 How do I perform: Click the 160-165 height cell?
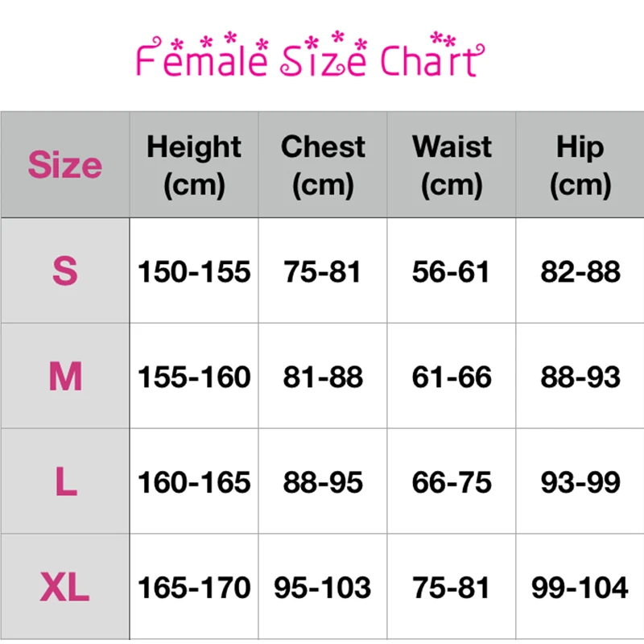(194, 481)
